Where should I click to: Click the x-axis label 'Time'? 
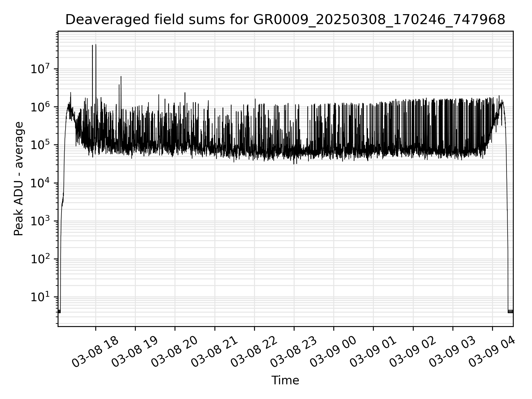(x=285, y=380)
